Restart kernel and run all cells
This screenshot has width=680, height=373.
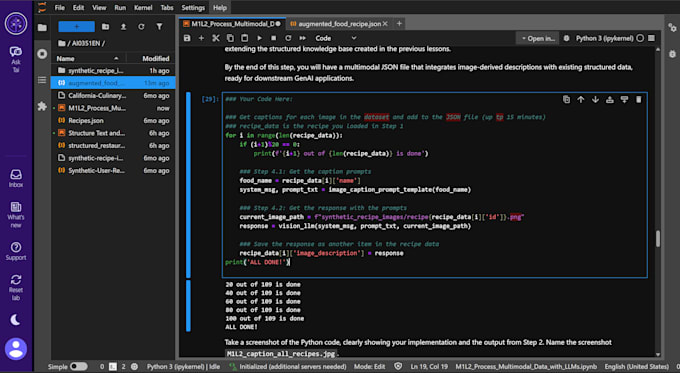click(302, 38)
